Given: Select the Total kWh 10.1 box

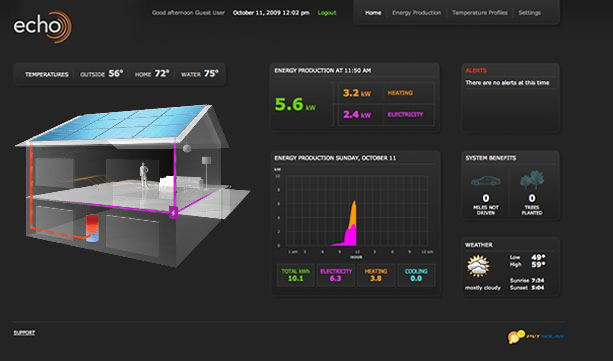Looking at the screenshot, I should point(296,275).
